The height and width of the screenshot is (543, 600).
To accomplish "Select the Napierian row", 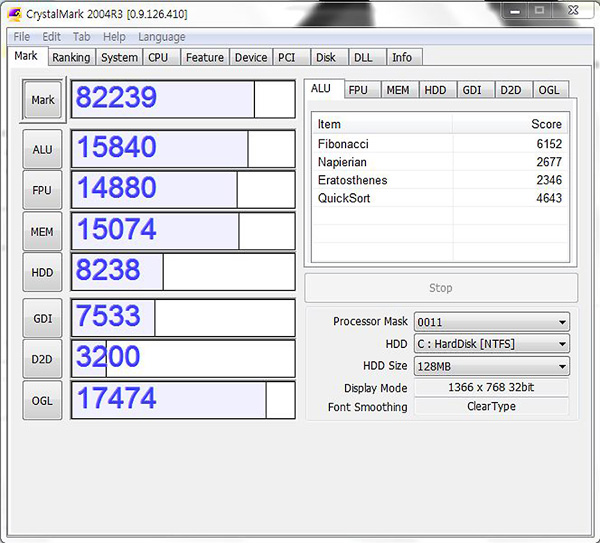I will tap(440, 162).
